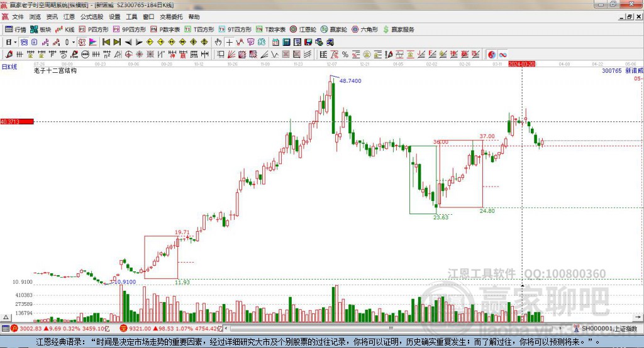Click the yellow diamond with left arrow
644x348 pixels.
pyautogui.click(x=150, y=42)
